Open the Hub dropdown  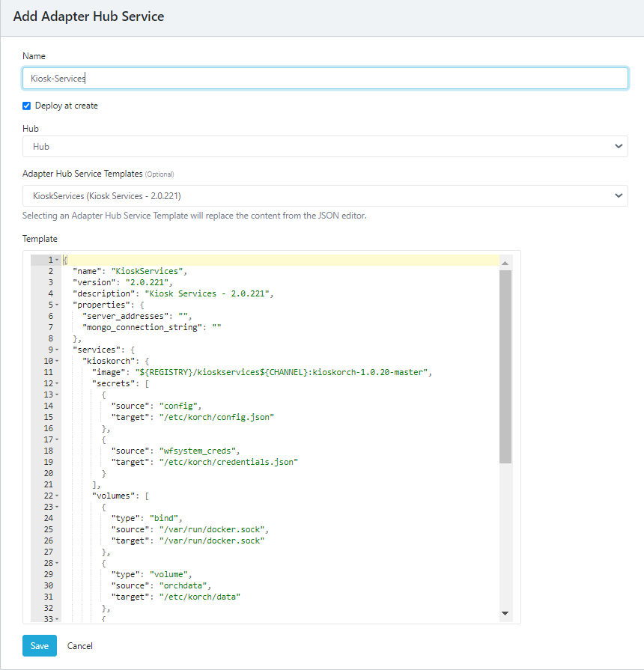tap(325, 147)
